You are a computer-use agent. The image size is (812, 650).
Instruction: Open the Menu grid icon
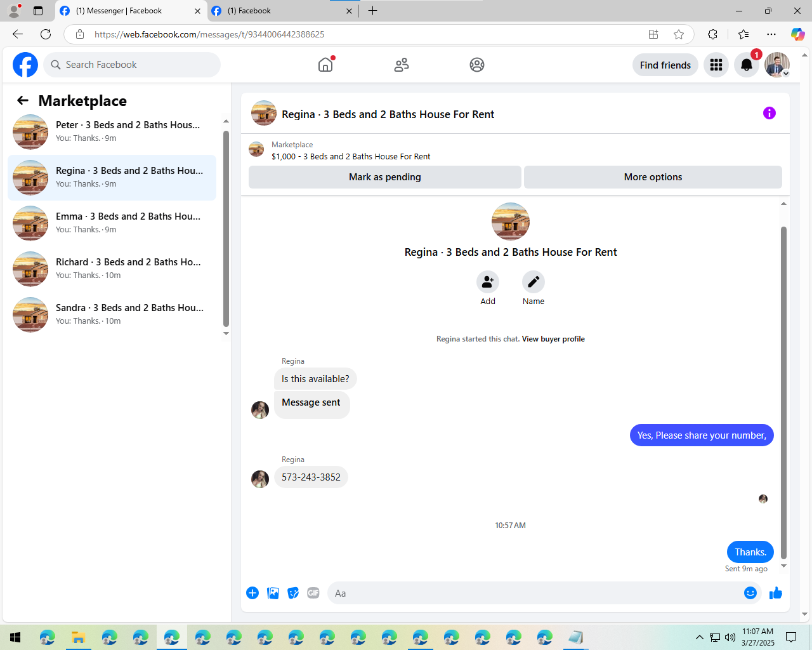coord(716,65)
